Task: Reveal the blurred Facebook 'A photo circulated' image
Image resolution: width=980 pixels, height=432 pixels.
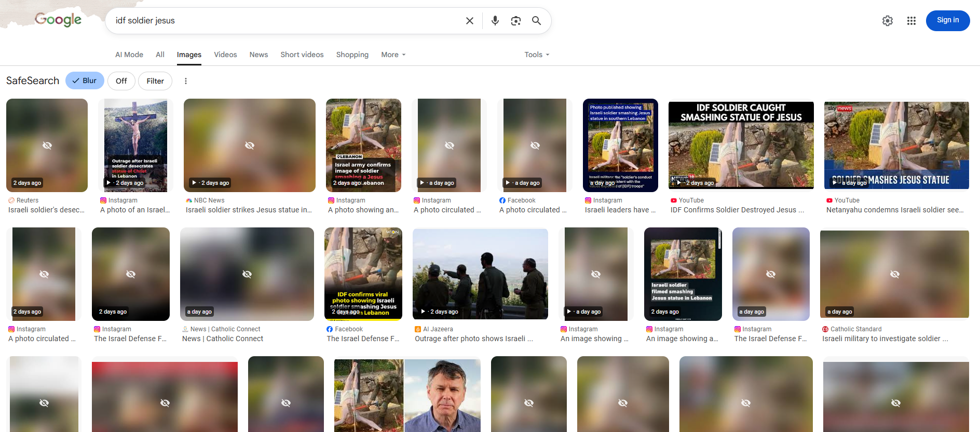Action: pyautogui.click(x=535, y=145)
